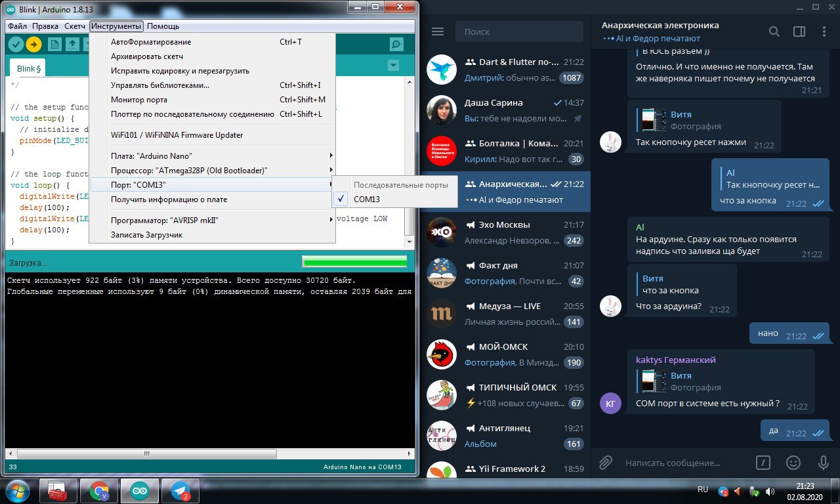The height and width of the screenshot is (504, 840).
Task: Switch to Arduino taskbar icon
Action: point(140,491)
